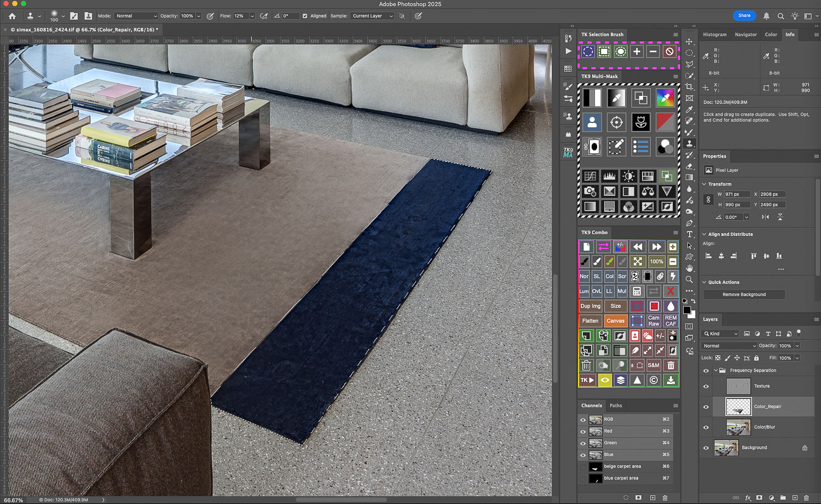The height and width of the screenshot is (504, 821).
Task: Click the foreground color swatch
Action: [687, 310]
